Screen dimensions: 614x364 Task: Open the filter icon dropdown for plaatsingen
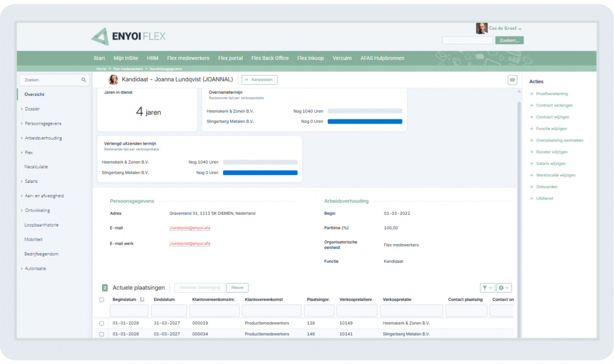[x=487, y=288]
